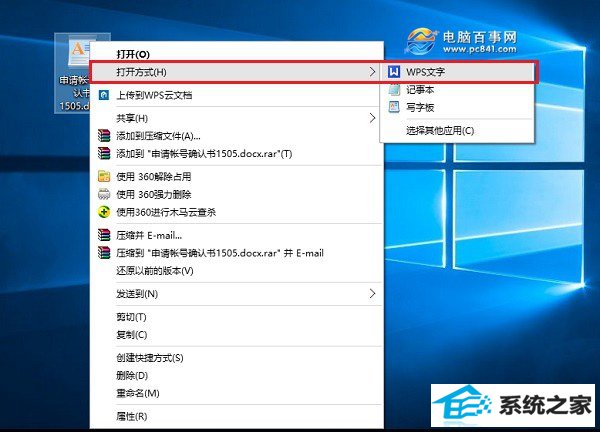This screenshot has height=432, width=600.
Task: Select 还原以前的版本(V)
Action: click(x=236, y=271)
